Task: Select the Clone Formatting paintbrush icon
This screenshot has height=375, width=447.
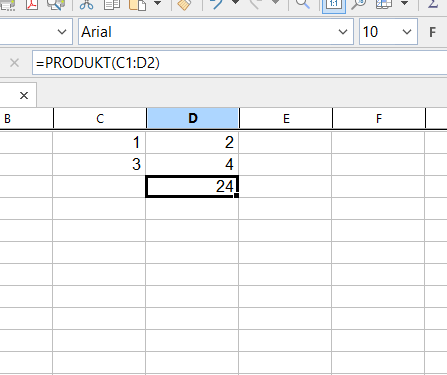Action: [x=184, y=4]
